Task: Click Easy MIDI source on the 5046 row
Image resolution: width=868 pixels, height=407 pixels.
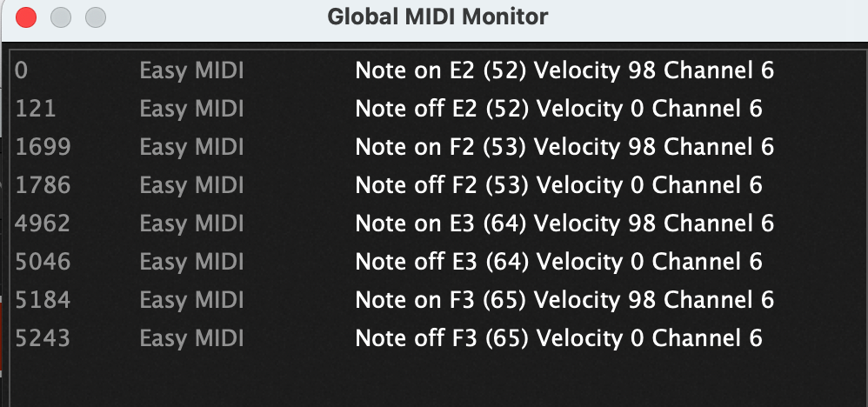Action: coord(191,262)
